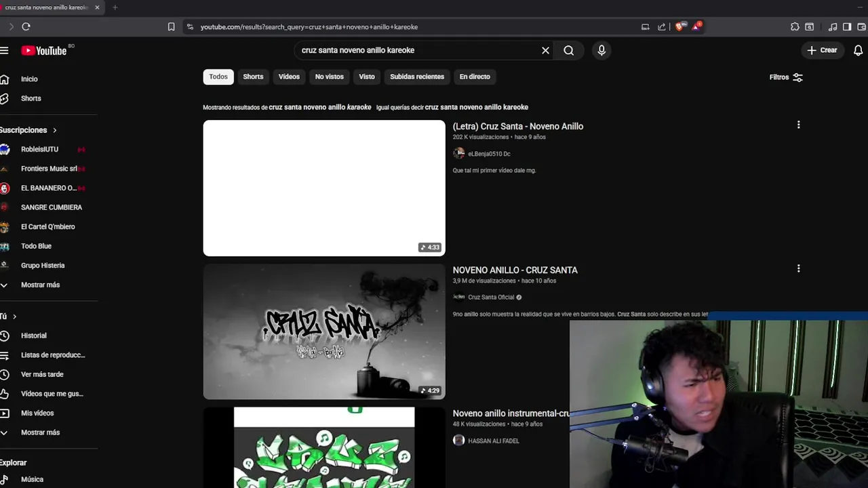Open SANGRE CUMBIERA subscription channel
The image size is (868, 488).
pos(51,207)
